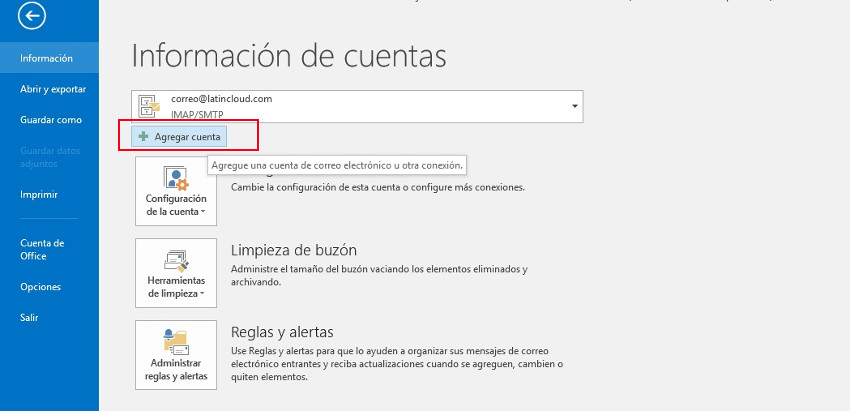850x411 pixels.
Task: Click the correo@latincloud.com account address
Action: (222, 99)
